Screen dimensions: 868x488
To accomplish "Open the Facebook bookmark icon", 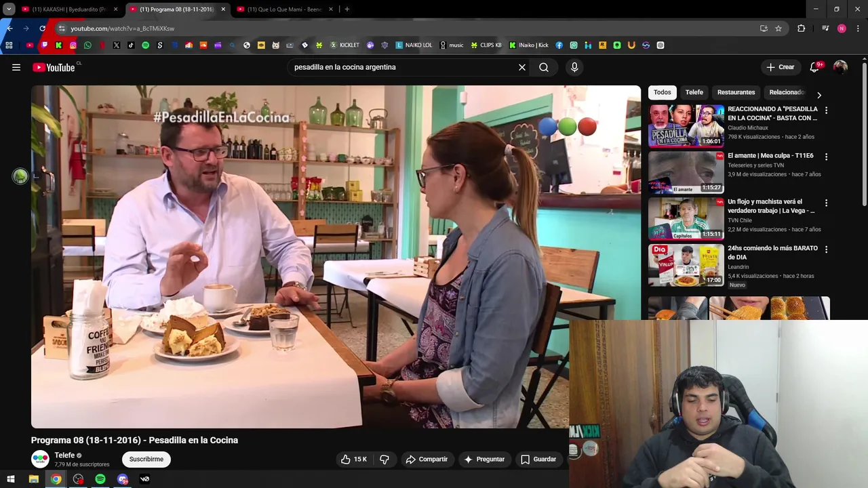I will tap(559, 45).
